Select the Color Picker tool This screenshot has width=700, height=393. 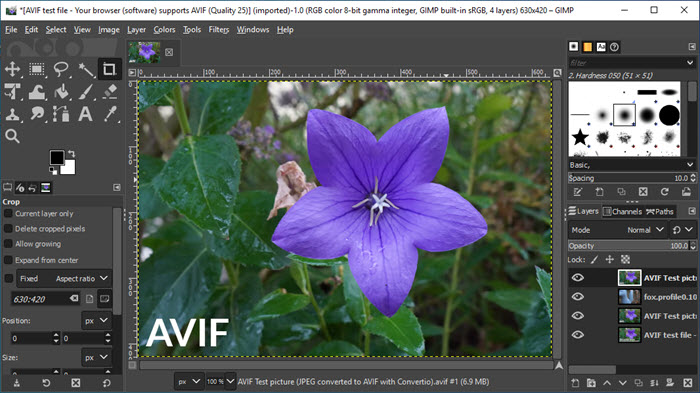[109, 114]
